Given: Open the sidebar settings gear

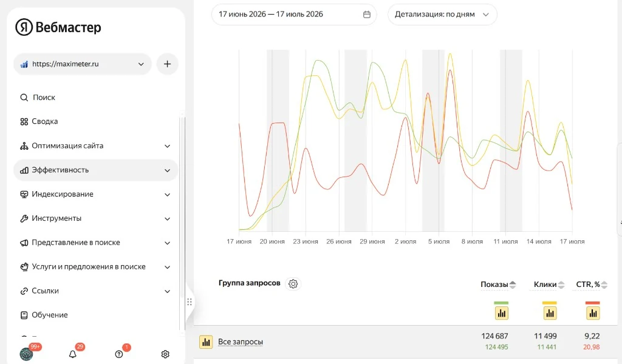Looking at the screenshot, I should (x=165, y=354).
